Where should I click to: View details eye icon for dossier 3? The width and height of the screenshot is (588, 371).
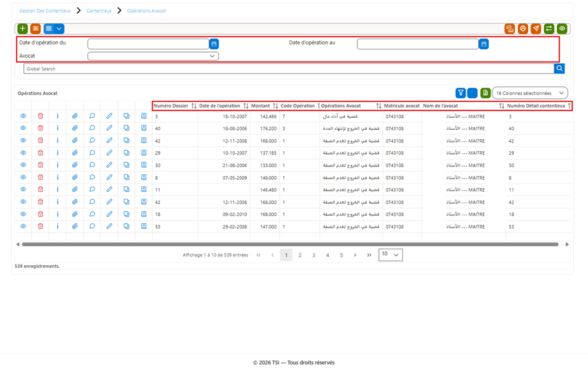pos(23,116)
